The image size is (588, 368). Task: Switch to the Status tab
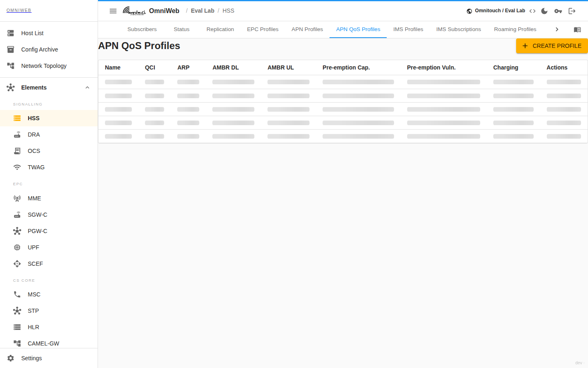tap(182, 29)
